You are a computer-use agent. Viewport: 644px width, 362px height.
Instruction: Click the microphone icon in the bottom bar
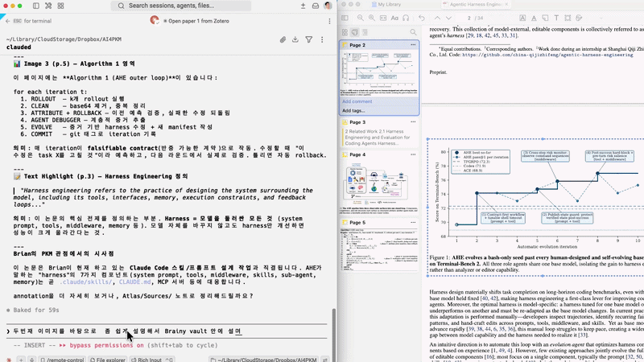[31, 360]
